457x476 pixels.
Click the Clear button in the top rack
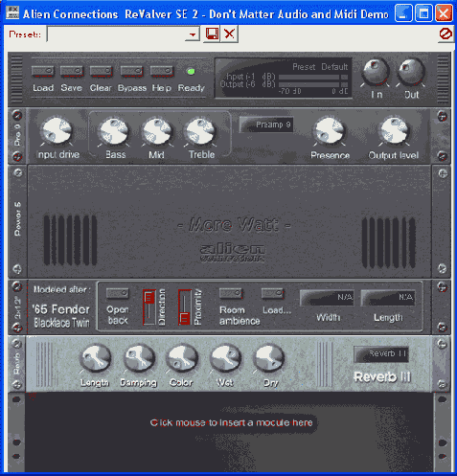point(101,71)
